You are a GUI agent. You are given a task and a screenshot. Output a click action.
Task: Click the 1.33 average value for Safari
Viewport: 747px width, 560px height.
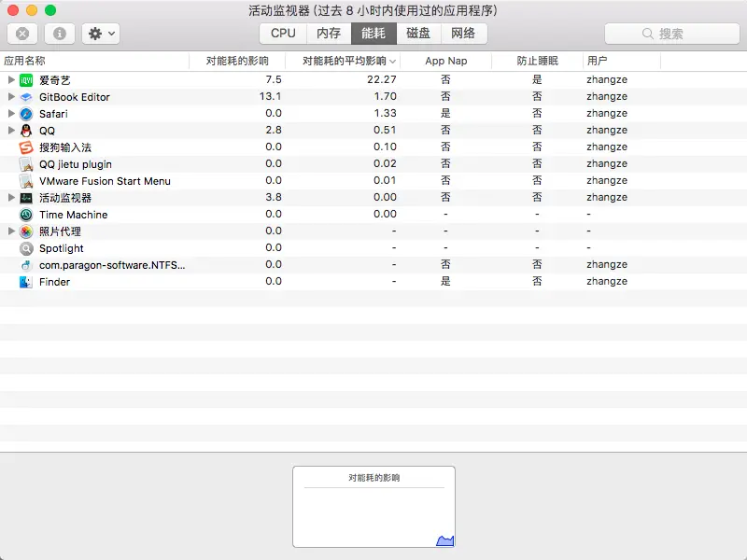[385, 113]
